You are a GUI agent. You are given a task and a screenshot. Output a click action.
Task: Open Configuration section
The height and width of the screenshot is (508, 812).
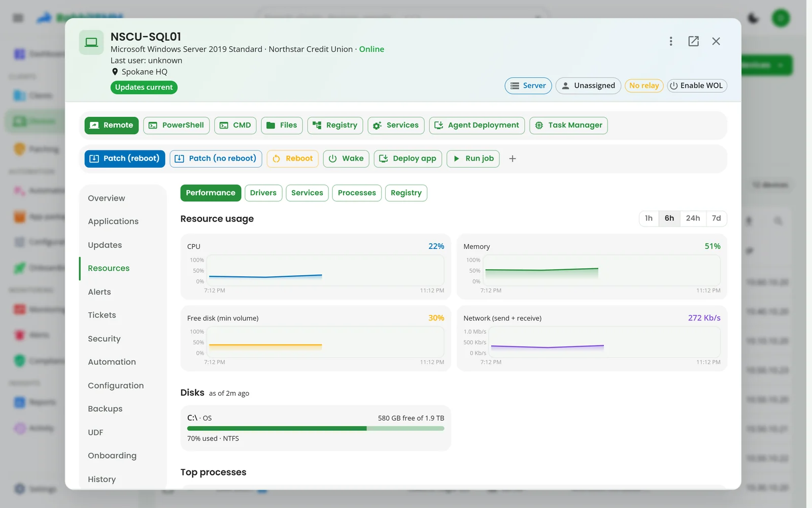click(123, 386)
